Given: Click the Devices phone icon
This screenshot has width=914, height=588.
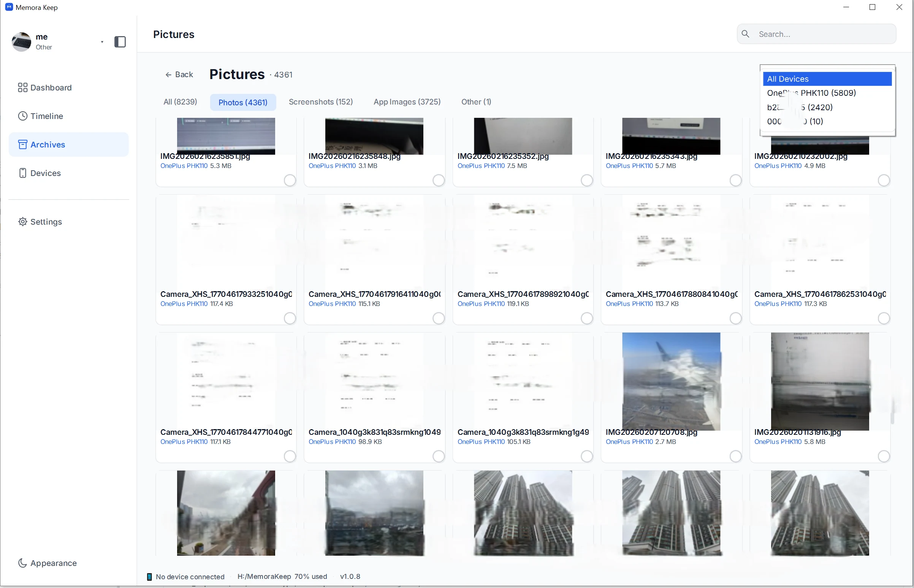Looking at the screenshot, I should 22,173.
